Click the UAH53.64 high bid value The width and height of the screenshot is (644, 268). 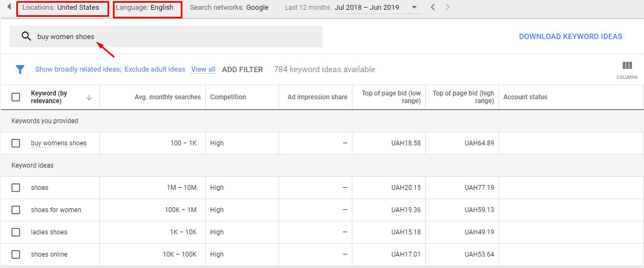479,254
